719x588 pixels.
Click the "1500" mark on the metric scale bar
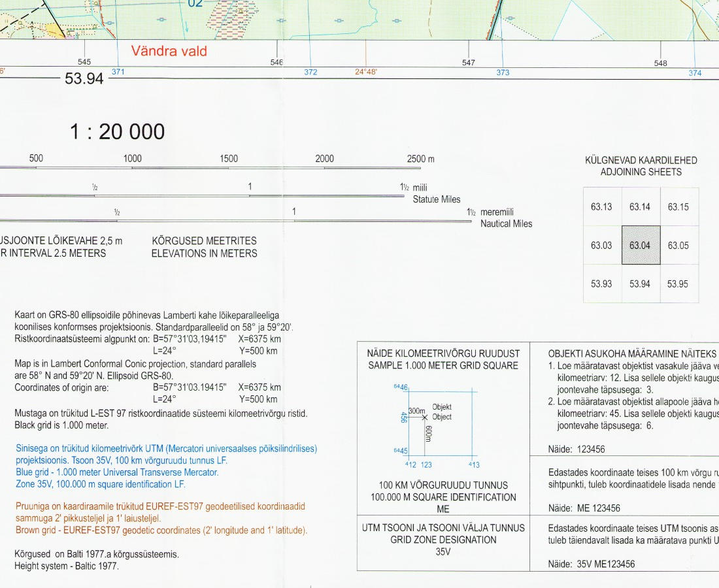coord(228,159)
